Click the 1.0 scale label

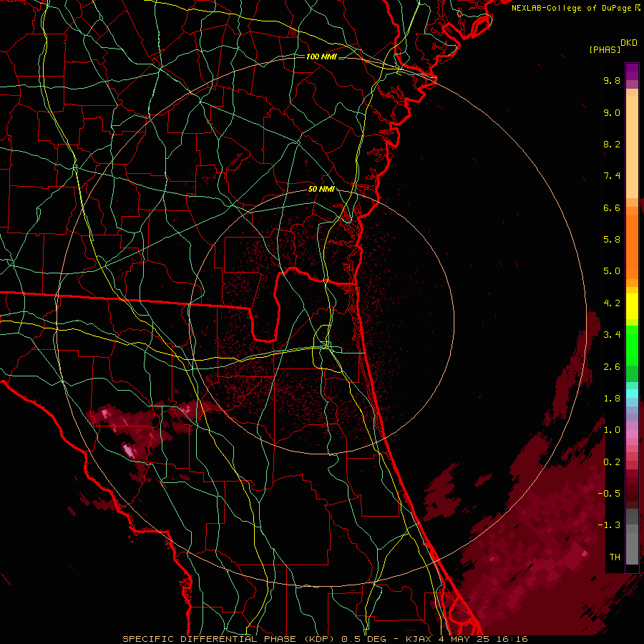612,430
